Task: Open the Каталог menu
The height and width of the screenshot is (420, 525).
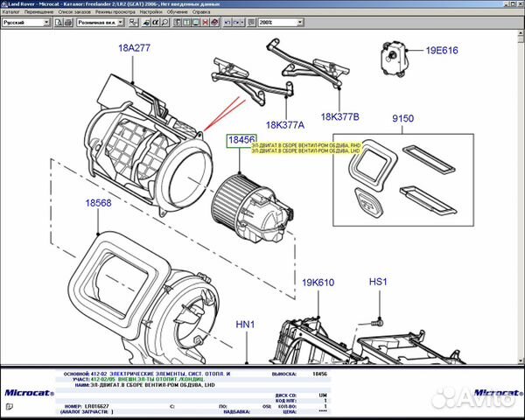Action: 10,11
